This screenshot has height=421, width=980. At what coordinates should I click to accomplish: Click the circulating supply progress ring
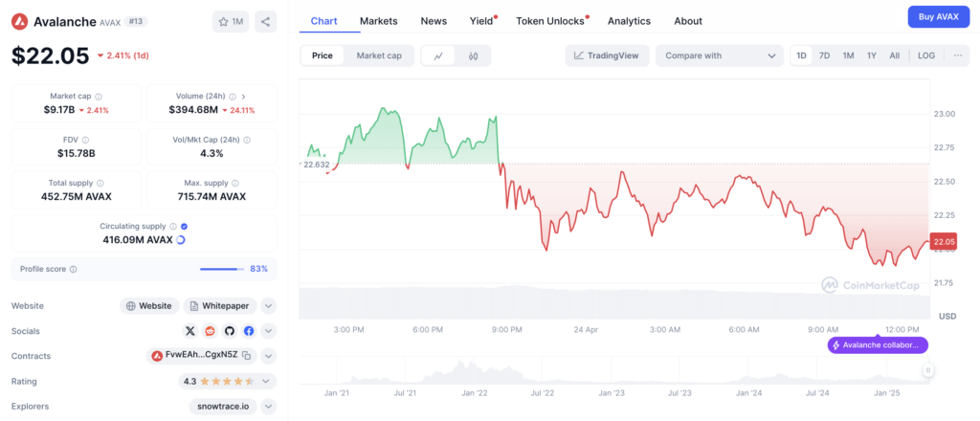click(x=181, y=239)
